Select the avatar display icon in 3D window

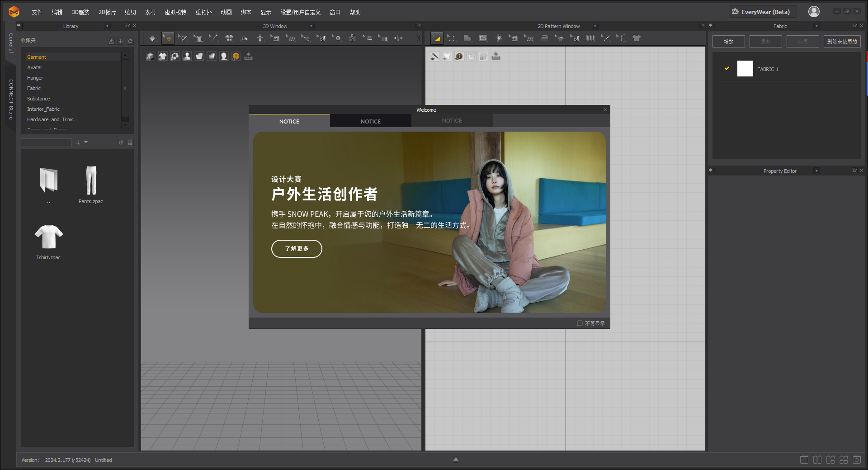coord(187,56)
